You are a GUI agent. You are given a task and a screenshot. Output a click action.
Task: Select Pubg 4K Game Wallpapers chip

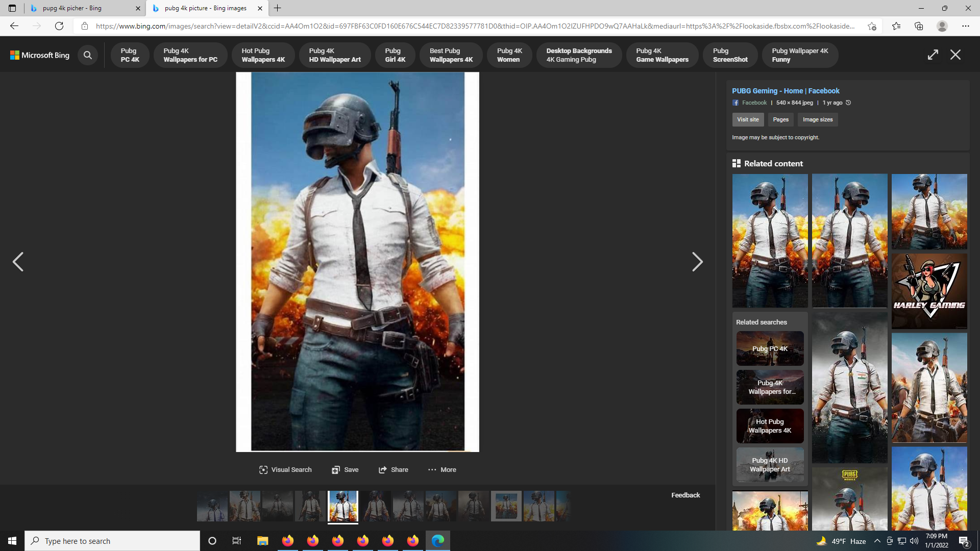(662, 55)
